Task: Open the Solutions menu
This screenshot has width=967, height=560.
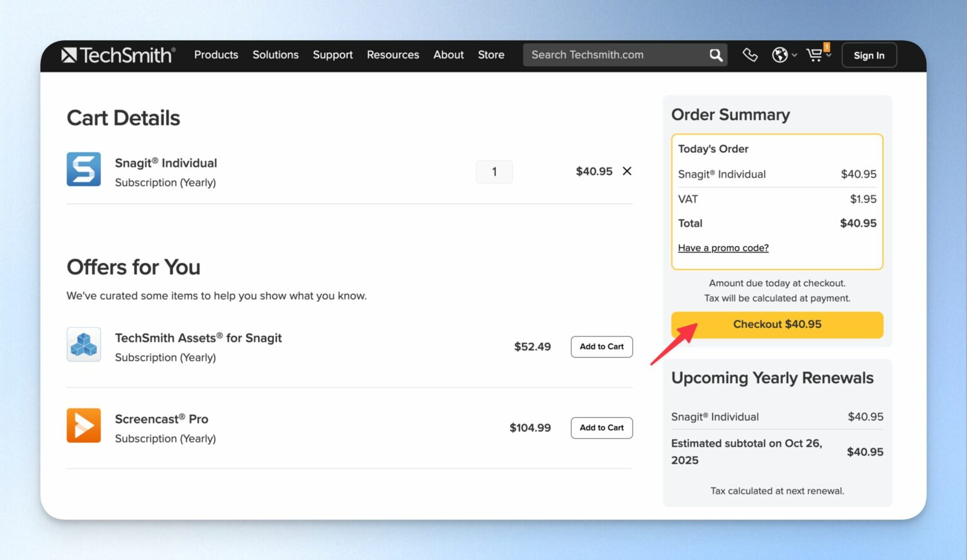Action: tap(275, 55)
